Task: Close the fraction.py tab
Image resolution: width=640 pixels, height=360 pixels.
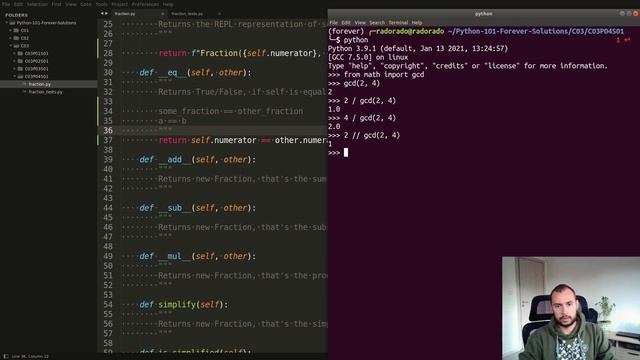Action: (x=162, y=14)
